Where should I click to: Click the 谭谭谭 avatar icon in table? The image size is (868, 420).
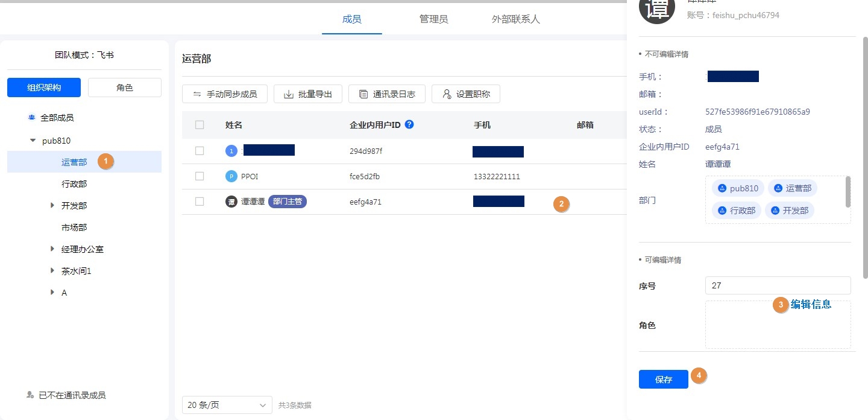[x=231, y=202]
